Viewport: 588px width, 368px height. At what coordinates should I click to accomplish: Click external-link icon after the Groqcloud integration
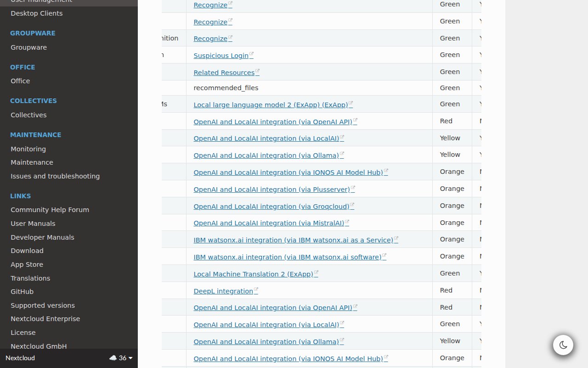point(352,206)
